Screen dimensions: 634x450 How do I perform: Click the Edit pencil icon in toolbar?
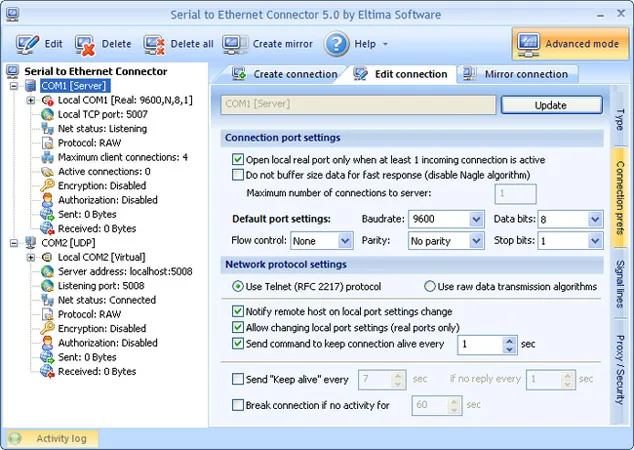point(27,44)
